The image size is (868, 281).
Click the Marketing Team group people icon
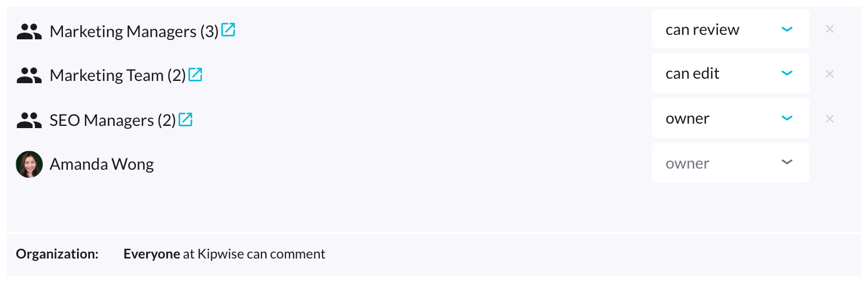(29, 76)
